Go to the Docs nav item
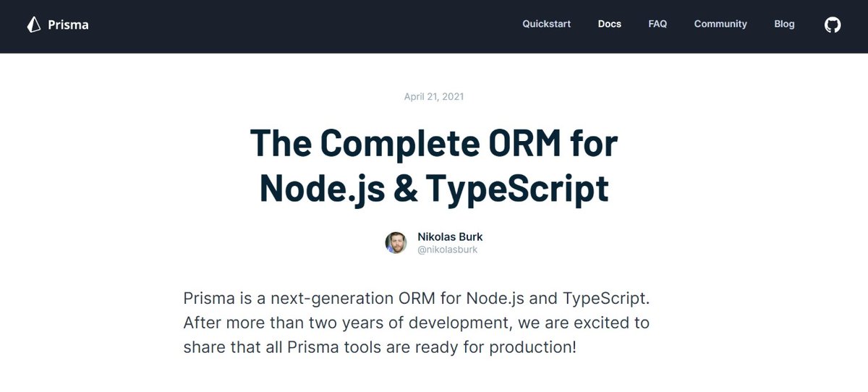Image resolution: width=868 pixels, height=392 pixels. click(x=610, y=24)
